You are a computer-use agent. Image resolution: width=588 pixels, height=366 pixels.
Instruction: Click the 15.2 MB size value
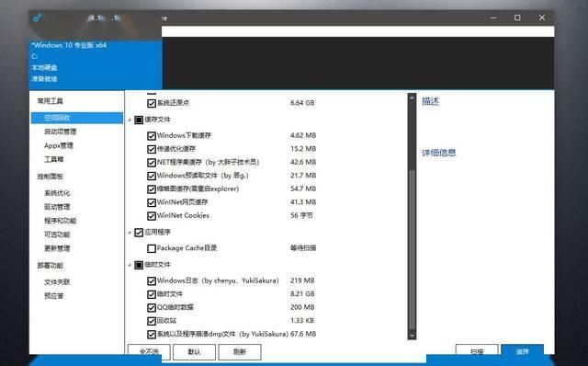pyautogui.click(x=303, y=149)
